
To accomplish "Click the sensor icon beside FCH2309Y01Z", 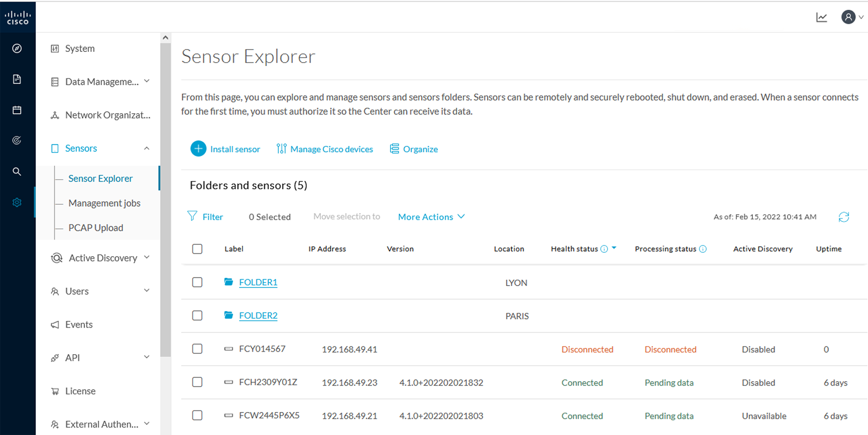I will 228,382.
